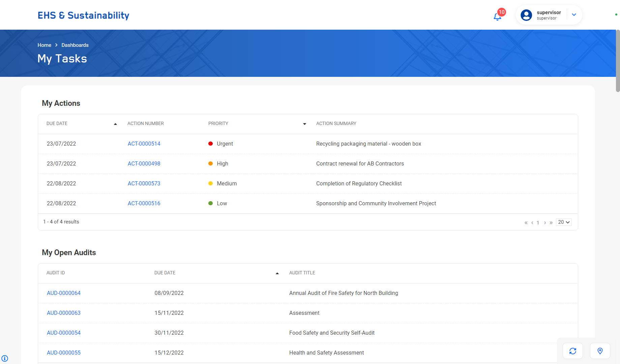This screenshot has width=620, height=364.
Task: Toggle Due Date sort in My Open Audits
Action: 277,273
